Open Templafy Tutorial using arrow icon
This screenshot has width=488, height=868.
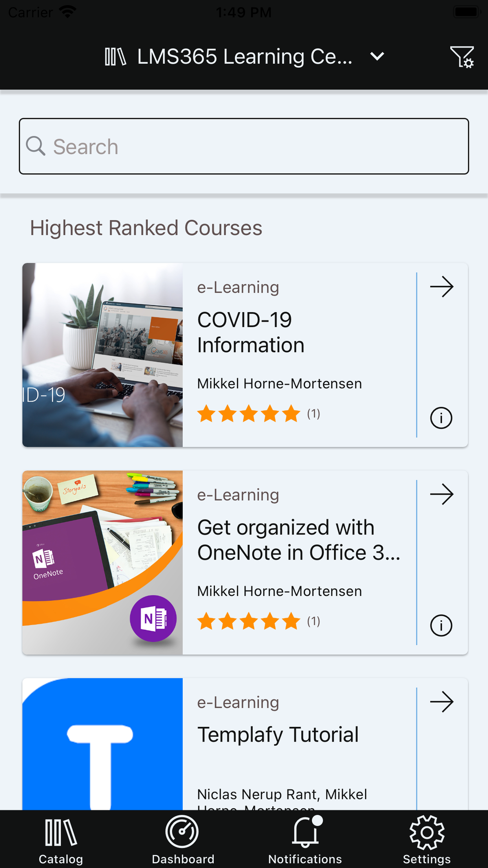click(441, 702)
